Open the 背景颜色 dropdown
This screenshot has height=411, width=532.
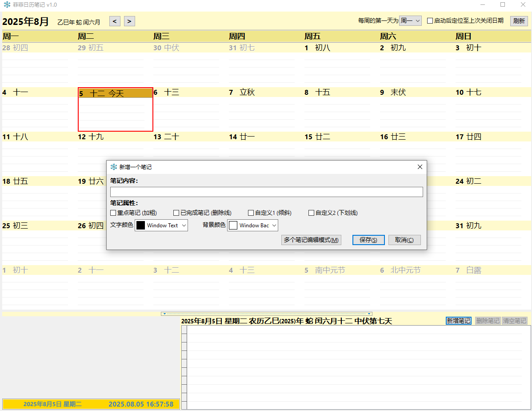[252, 226]
